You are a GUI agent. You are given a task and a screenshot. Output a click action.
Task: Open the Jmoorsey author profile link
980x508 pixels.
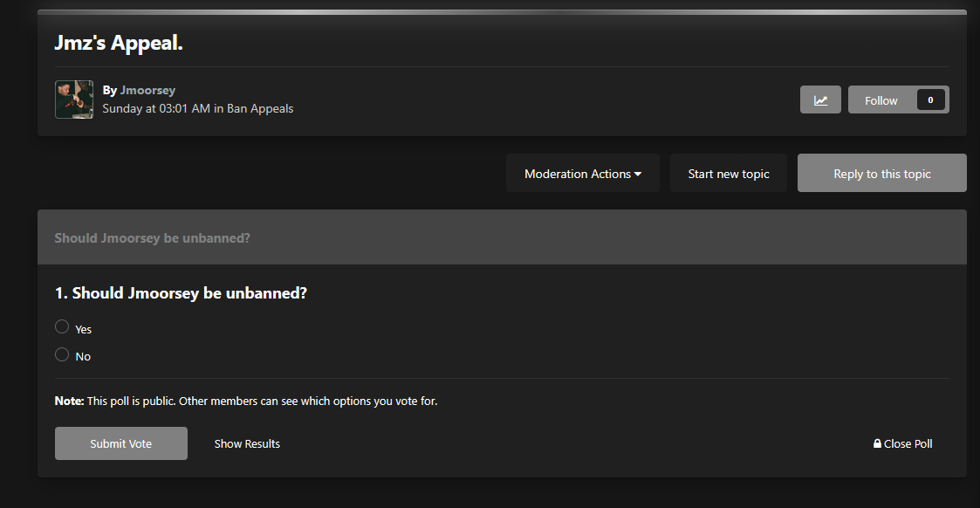coord(147,90)
